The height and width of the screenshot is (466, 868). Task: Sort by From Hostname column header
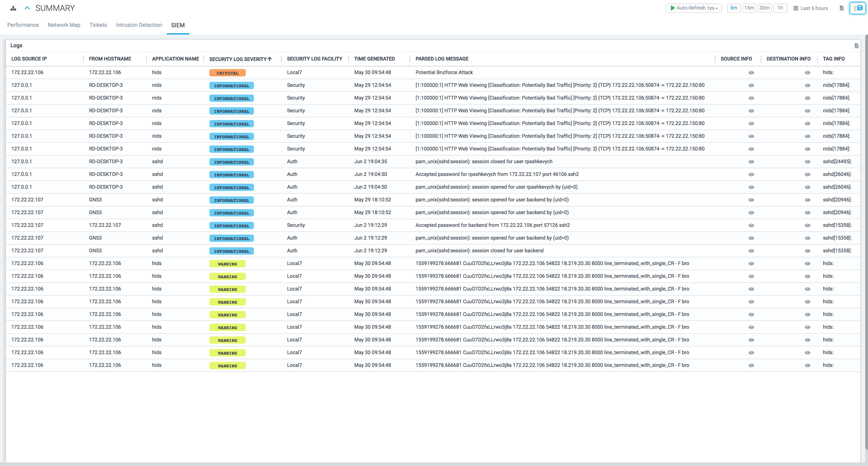pyautogui.click(x=110, y=59)
